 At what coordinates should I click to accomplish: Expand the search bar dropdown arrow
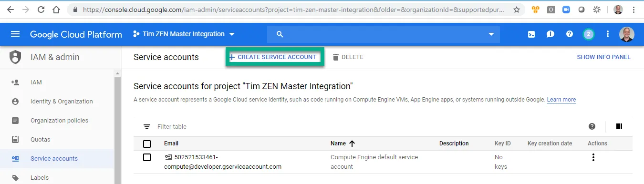491,34
